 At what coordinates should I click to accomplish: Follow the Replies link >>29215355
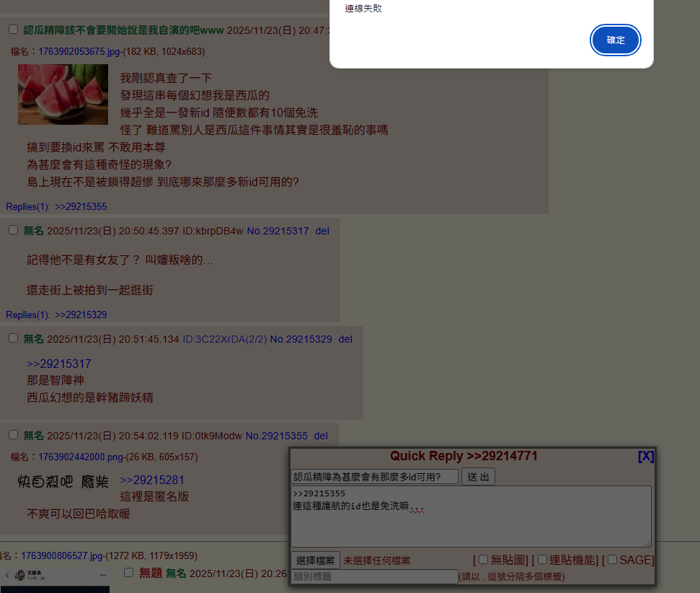click(x=81, y=207)
